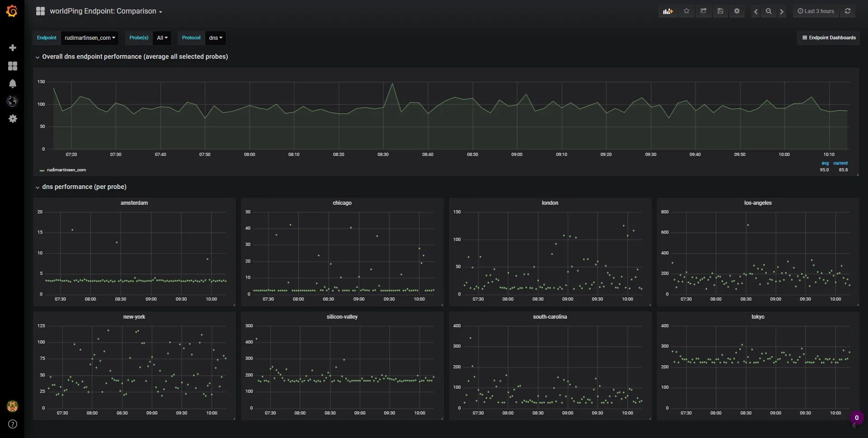Click the dashboard grid icon beside title

tap(40, 11)
